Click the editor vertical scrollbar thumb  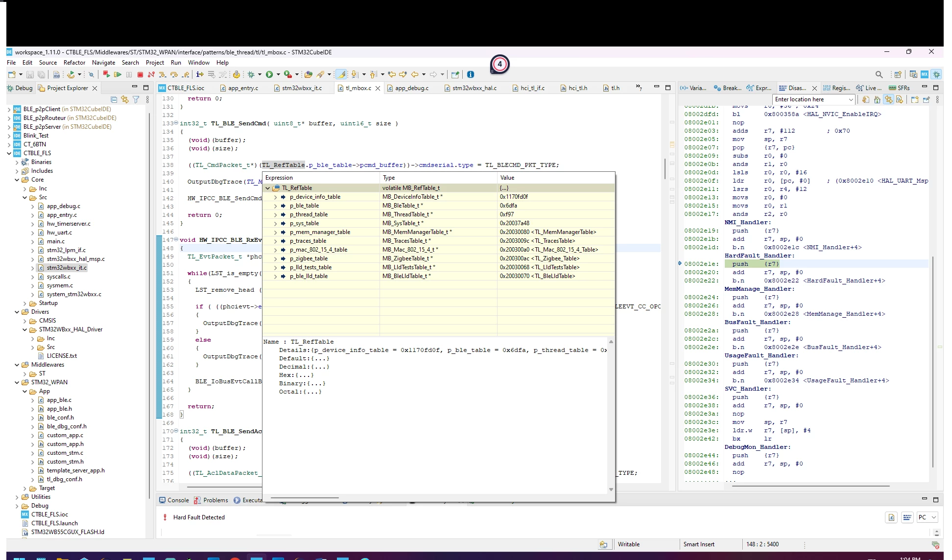(665, 169)
